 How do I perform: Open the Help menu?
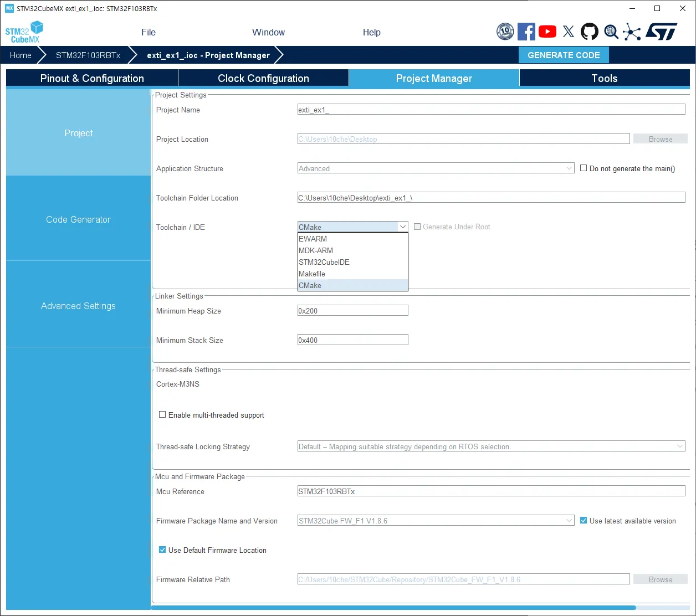click(371, 32)
